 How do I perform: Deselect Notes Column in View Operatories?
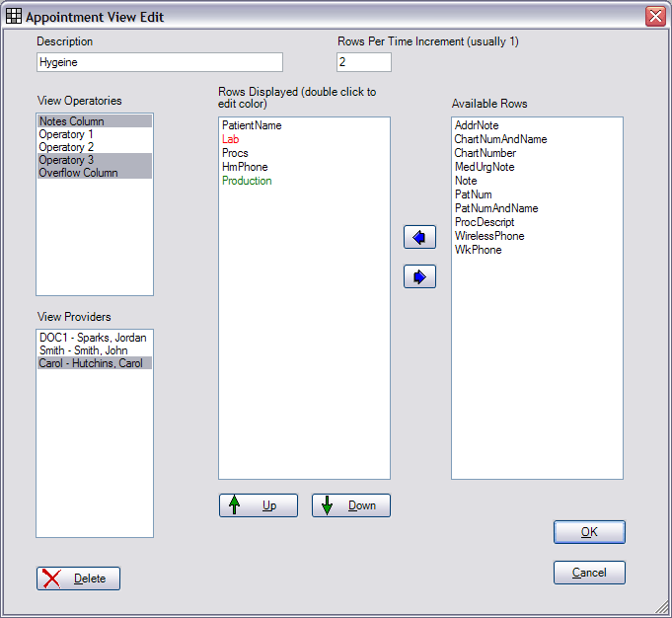click(x=71, y=121)
